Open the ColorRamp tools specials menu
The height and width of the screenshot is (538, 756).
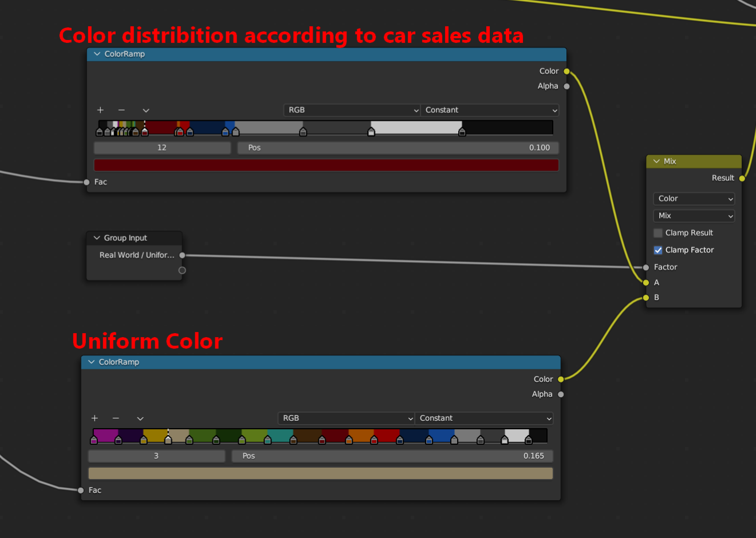[145, 110]
